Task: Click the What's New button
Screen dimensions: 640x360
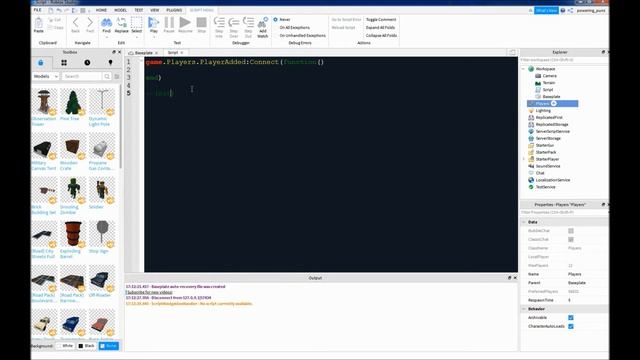Action: coord(546,11)
